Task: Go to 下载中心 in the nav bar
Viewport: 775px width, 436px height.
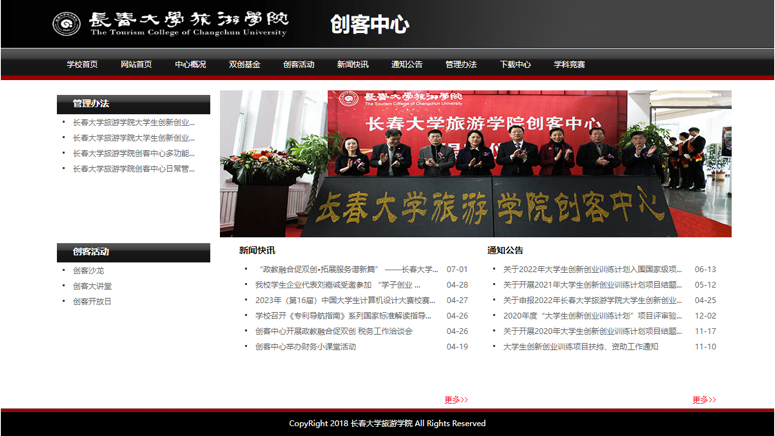Action: pyautogui.click(x=515, y=64)
